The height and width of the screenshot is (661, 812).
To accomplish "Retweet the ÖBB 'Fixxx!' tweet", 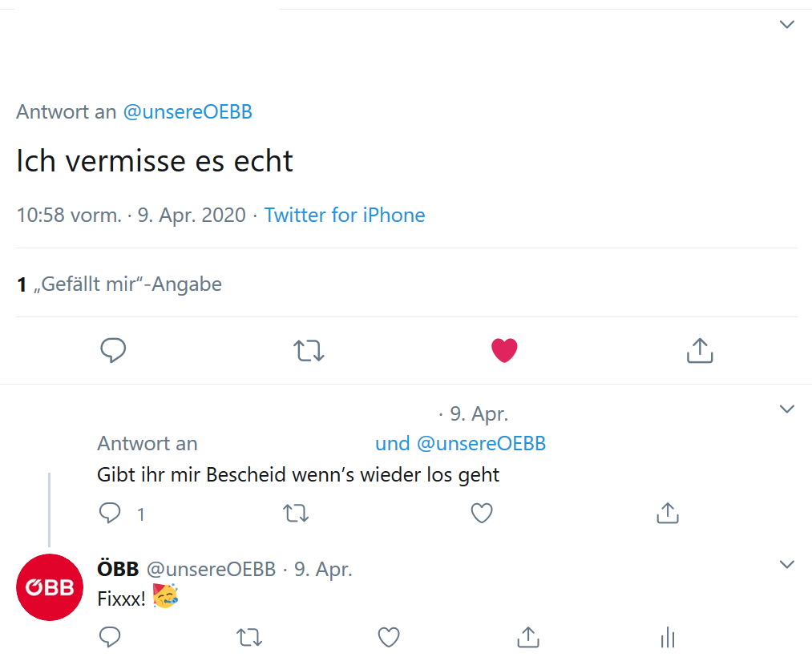I will 249,637.
